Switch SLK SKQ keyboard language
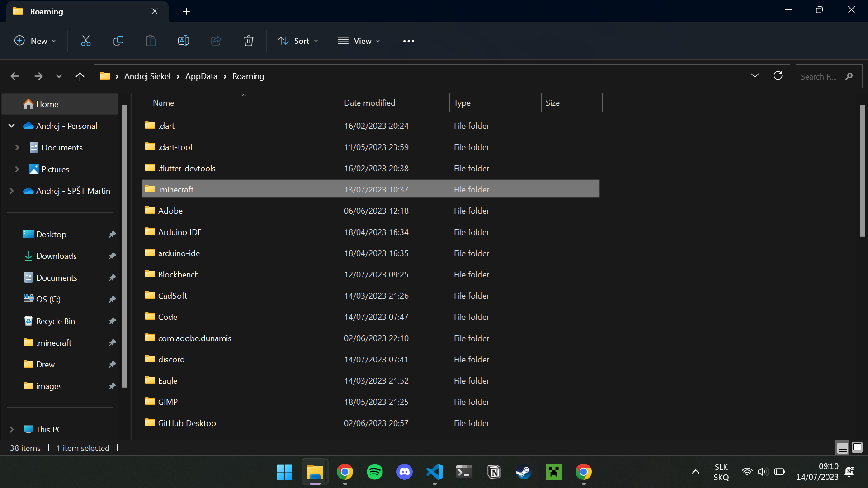This screenshot has height=488, width=868. pyautogui.click(x=721, y=472)
